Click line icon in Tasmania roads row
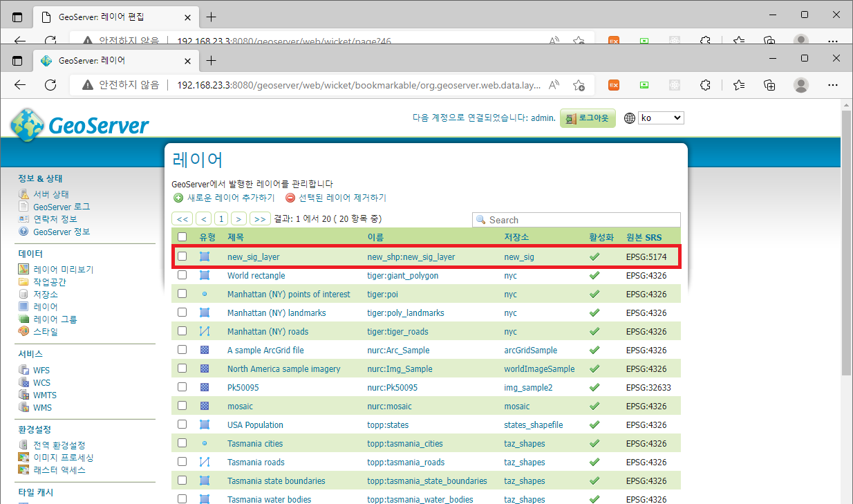This screenshot has height=504, width=853. pyautogui.click(x=204, y=462)
